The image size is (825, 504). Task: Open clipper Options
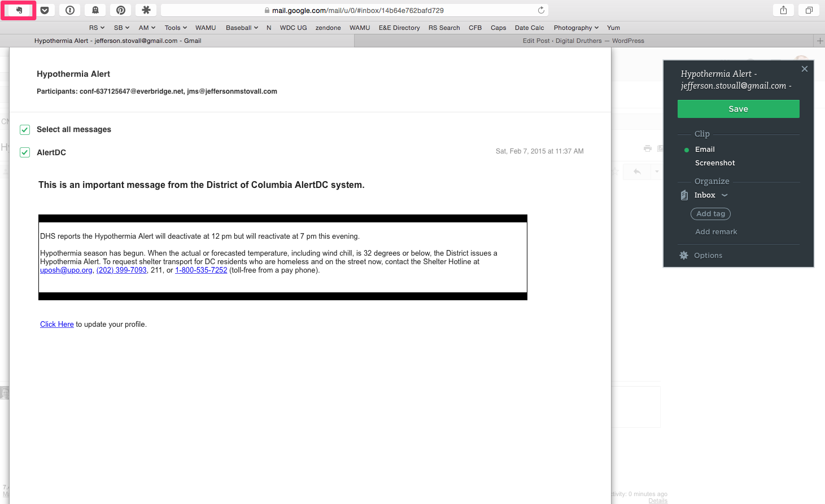pyautogui.click(x=708, y=256)
